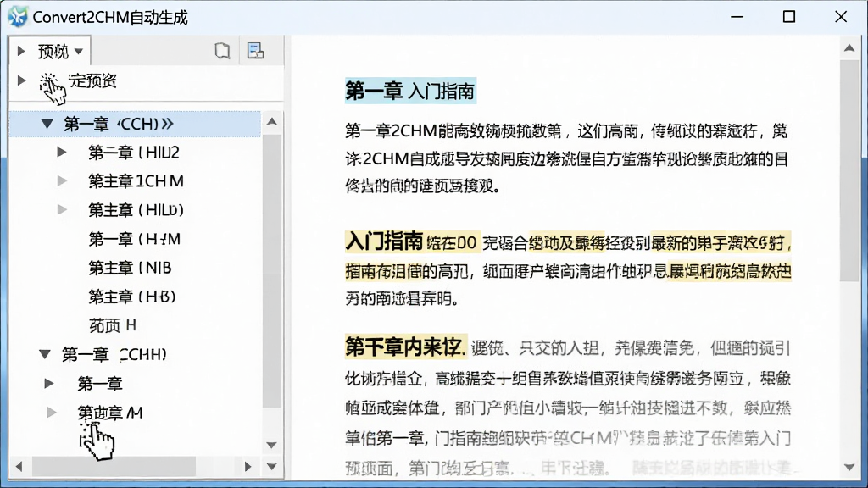This screenshot has height=488, width=868.
Task: Click right arrow of horizontal scrollbar
Action: click(248, 467)
